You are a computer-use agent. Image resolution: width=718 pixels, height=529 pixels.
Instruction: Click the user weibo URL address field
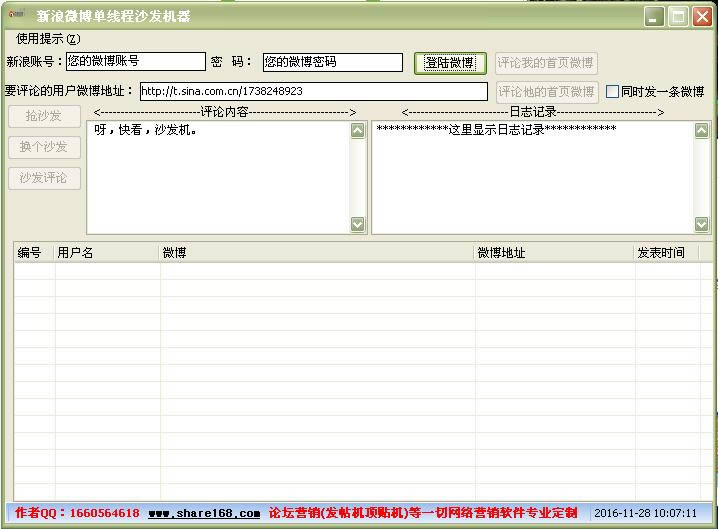(314, 91)
